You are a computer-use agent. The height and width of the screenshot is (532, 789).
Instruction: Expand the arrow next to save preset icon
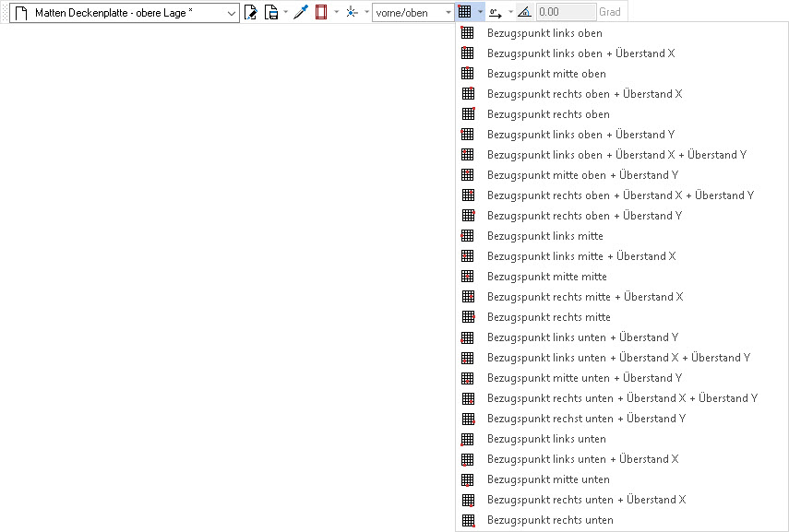click(x=286, y=12)
